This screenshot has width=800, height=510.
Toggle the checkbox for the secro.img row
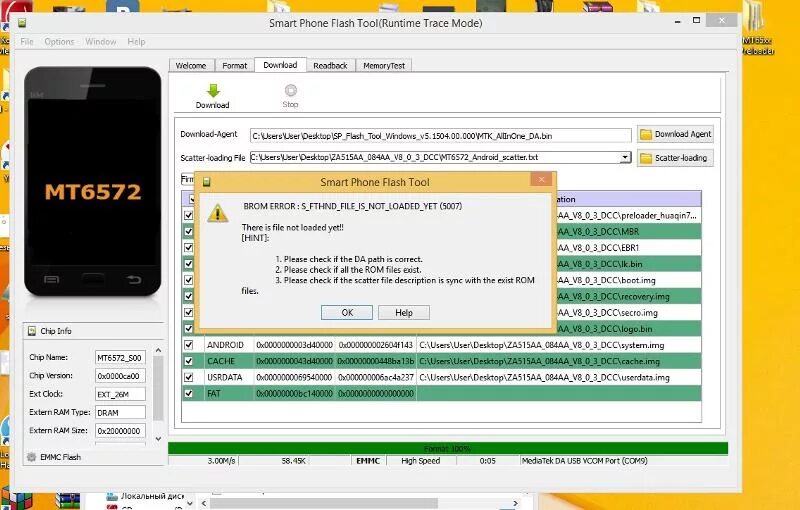[x=189, y=313]
